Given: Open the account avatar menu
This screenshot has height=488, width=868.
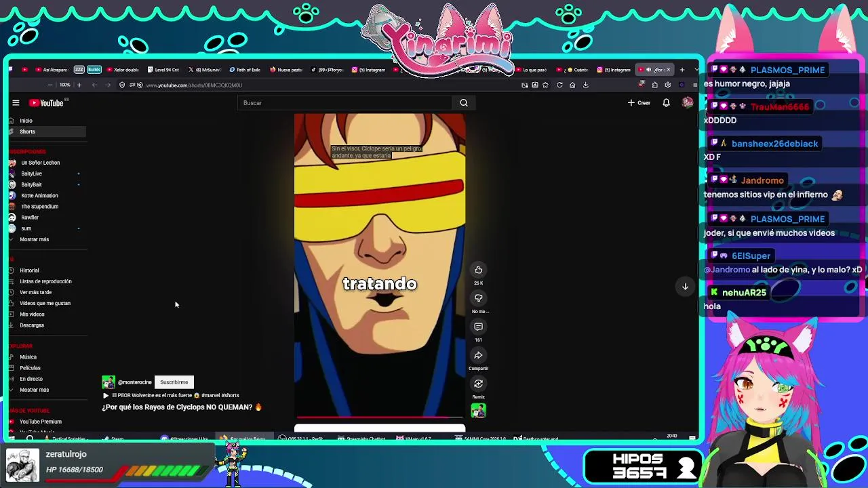Looking at the screenshot, I should point(687,103).
